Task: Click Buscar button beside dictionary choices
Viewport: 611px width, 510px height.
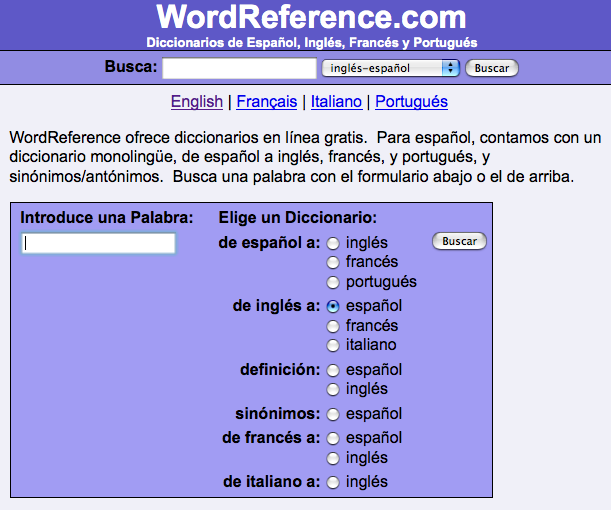Action: click(459, 241)
